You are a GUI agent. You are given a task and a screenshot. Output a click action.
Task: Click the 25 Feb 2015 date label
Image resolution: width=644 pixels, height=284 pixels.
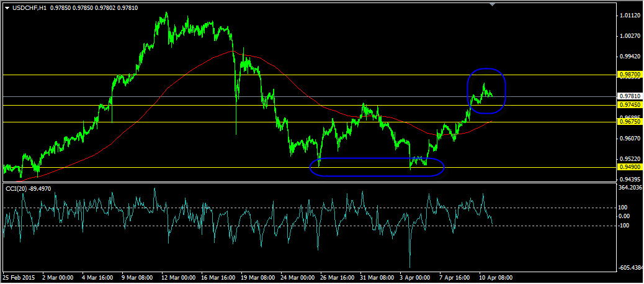pyautogui.click(x=17, y=278)
